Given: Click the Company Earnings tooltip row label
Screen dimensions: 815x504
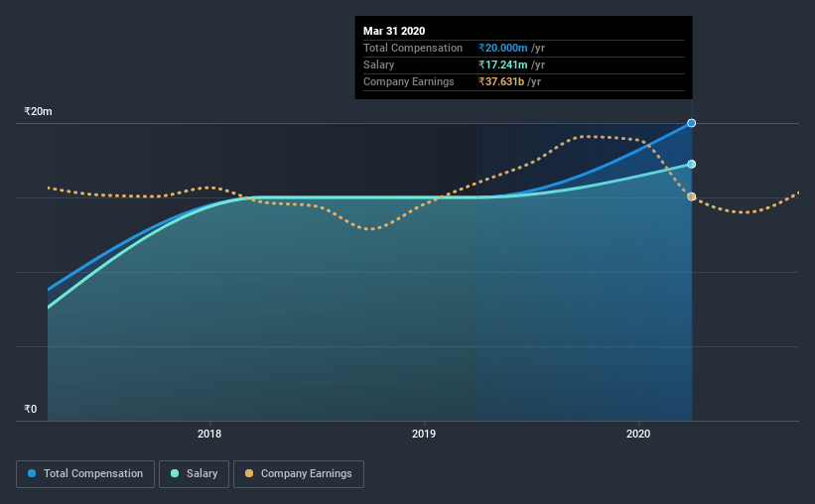Looking at the screenshot, I should click(x=409, y=81).
